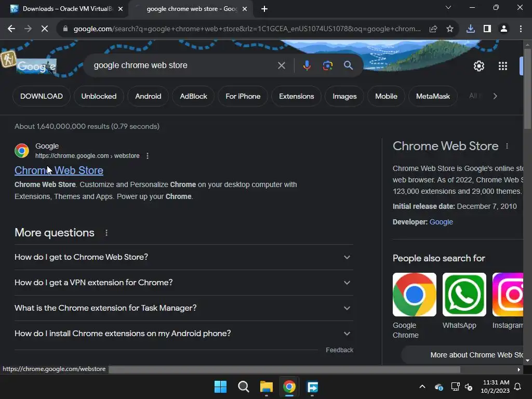Open File Explorer from the taskbar
532x399 pixels.
[x=267, y=387]
